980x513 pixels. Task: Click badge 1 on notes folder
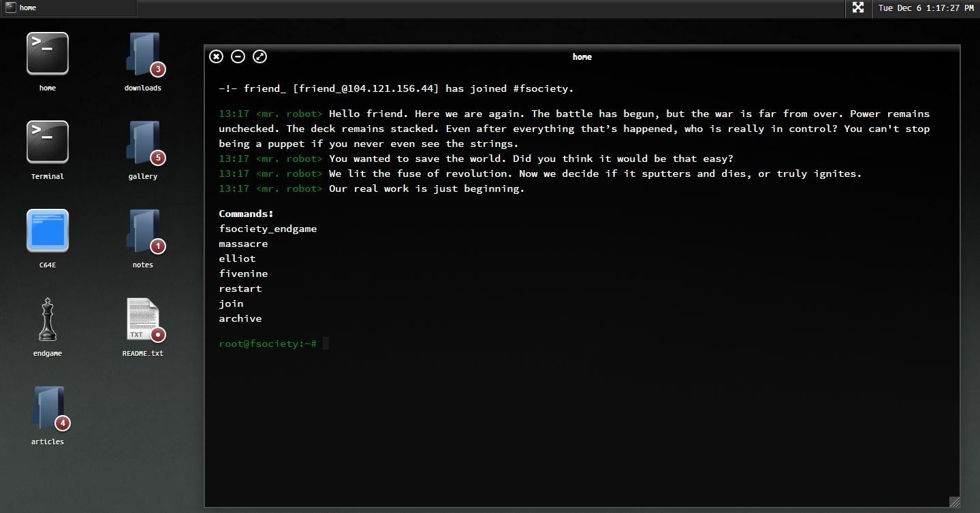point(158,246)
